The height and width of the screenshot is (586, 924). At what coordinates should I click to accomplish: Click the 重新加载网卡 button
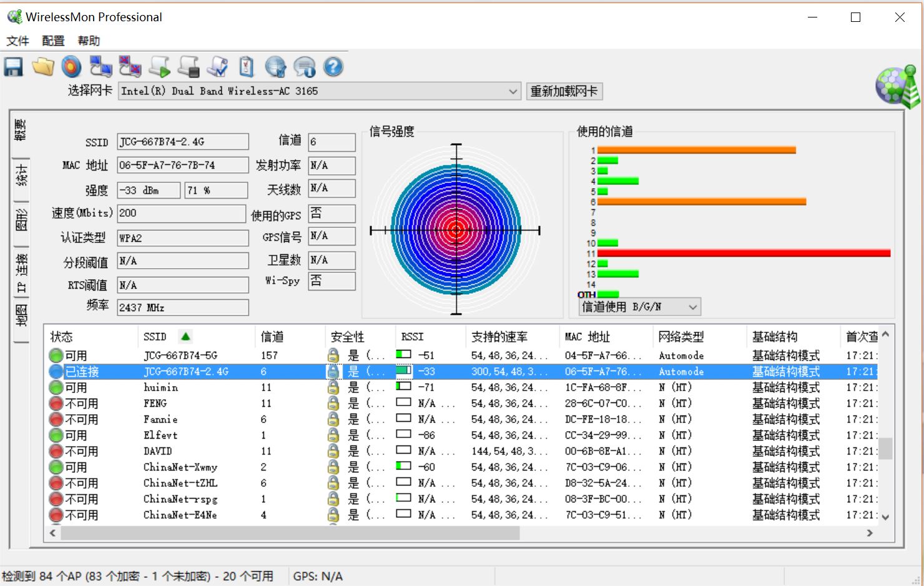(x=564, y=91)
